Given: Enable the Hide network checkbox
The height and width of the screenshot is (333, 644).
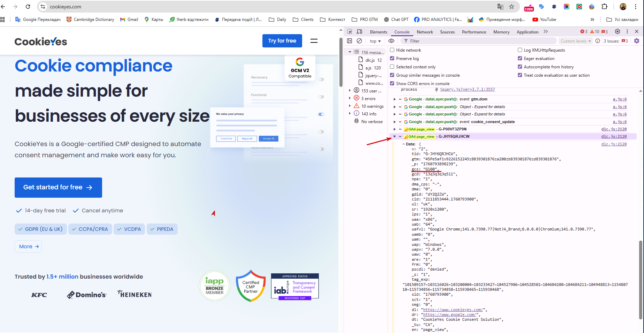Looking at the screenshot, I should coord(392,50).
